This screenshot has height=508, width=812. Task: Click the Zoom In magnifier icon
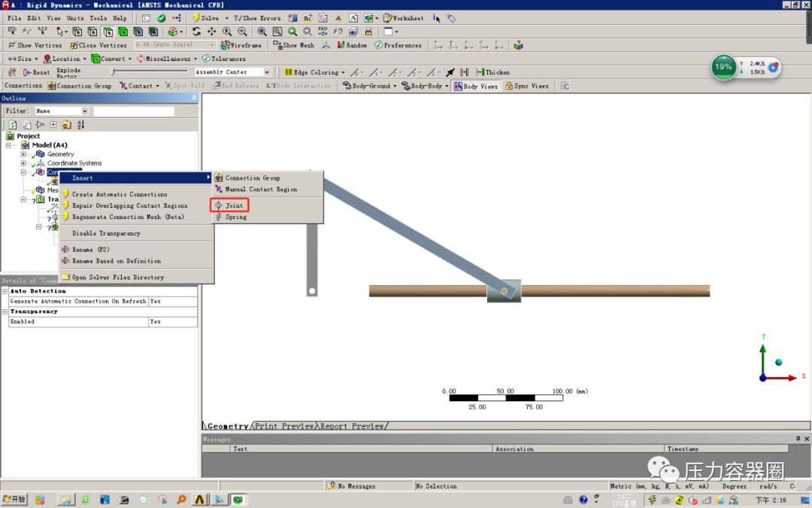241,31
